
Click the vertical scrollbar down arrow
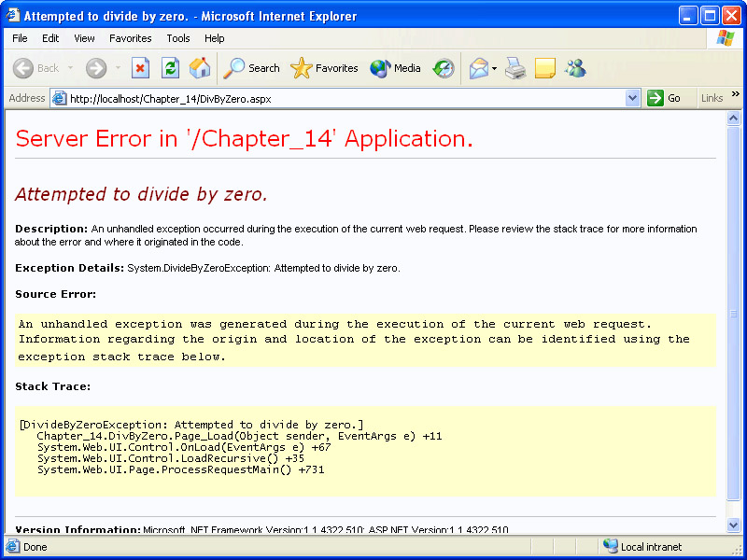(x=733, y=525)
